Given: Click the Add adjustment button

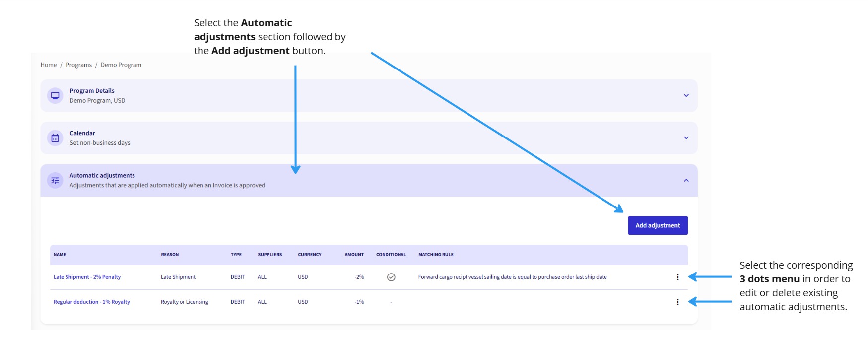Looking at the screenshot, I should (x=658, y=225).
